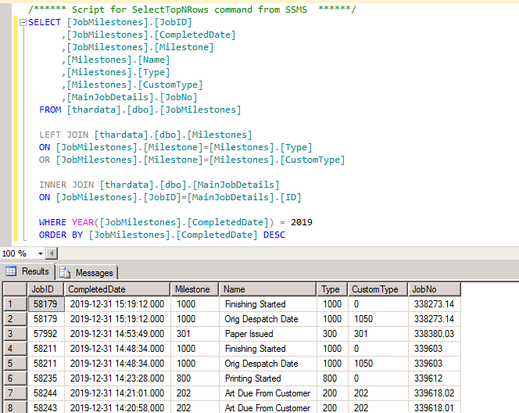
Task: Click Art Due From Customer in row 7
Action: pyautogui.click(x=268, y=393)
